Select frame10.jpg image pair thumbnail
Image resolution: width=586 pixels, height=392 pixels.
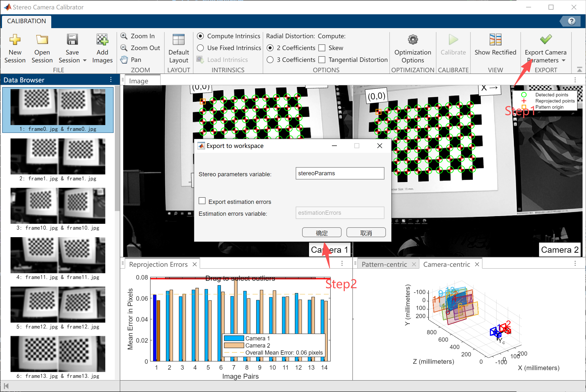58,206
